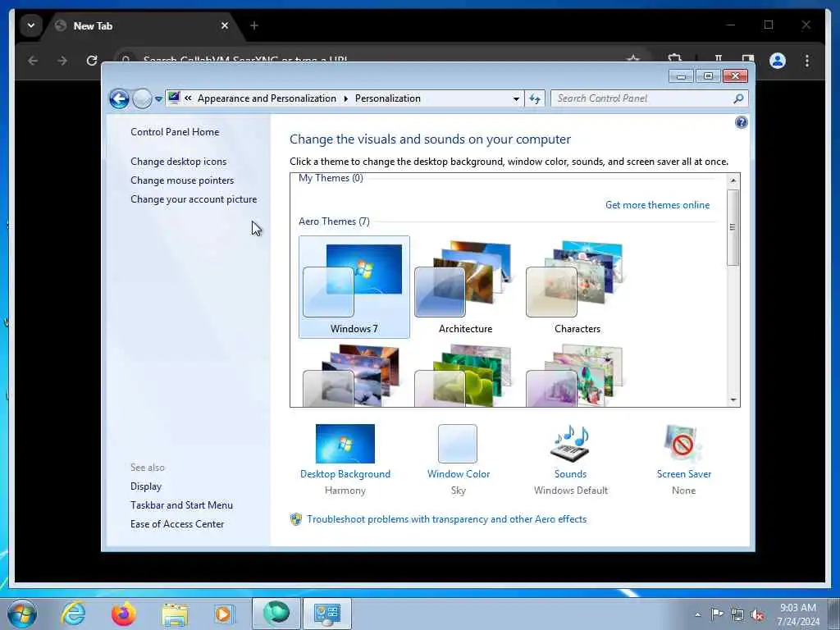The height and width of the screenshot is (630, 840).
Task: Click the green browser taskbar button
Action: 276,614
